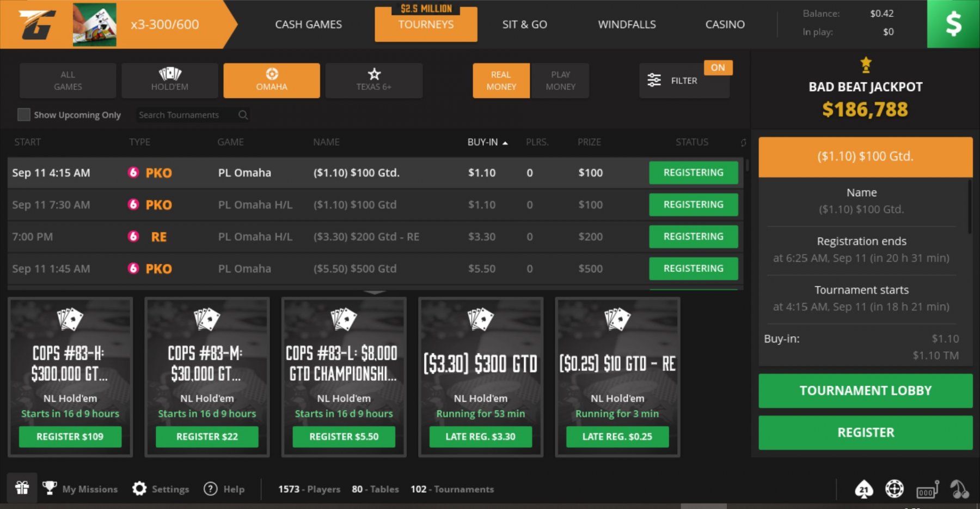Expand the tournament list panel arrow
The width and height of the screenshot is (980, 509).
(x=375, y=293)
